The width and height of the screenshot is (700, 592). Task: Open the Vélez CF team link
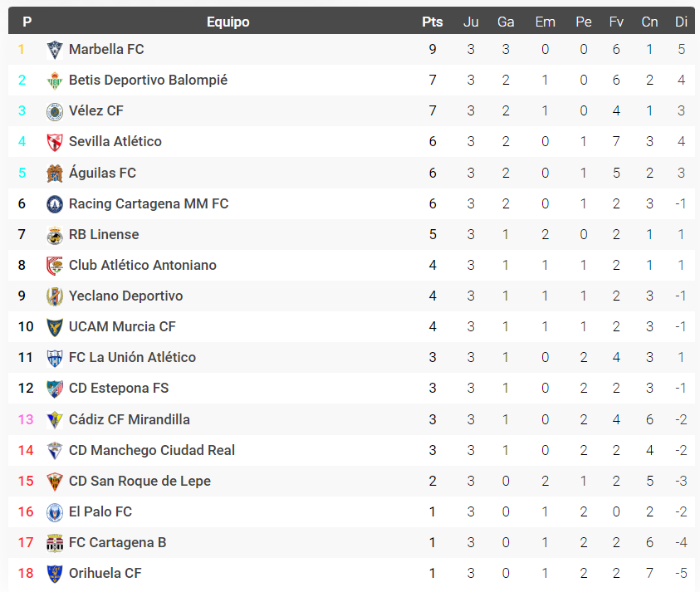tap(96, 111)
